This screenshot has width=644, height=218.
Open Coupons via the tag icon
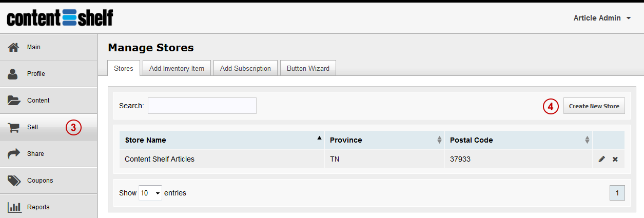pyautogui.click(x=13, y=181)
